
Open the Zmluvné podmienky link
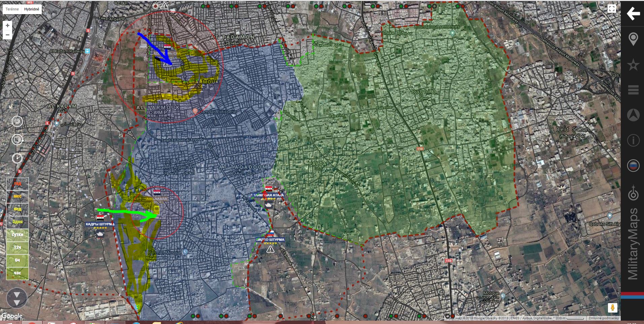click(603, 318)
